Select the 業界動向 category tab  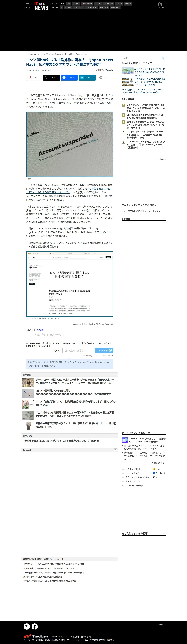coord(75,4)
